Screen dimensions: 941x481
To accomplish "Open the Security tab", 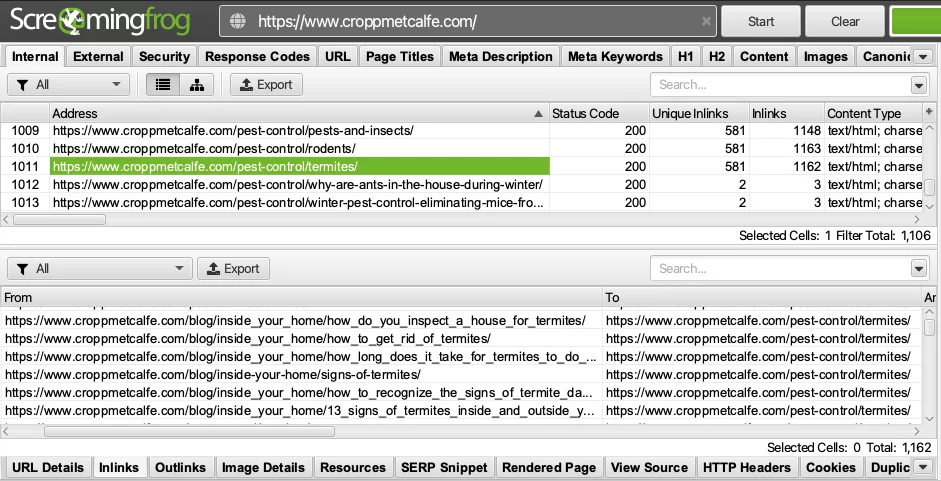I will (164, 56).
